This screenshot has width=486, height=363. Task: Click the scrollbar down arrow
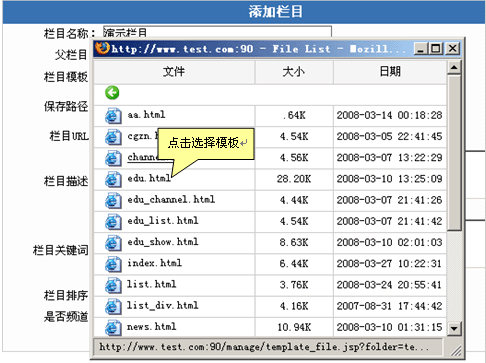pos(454,328)
